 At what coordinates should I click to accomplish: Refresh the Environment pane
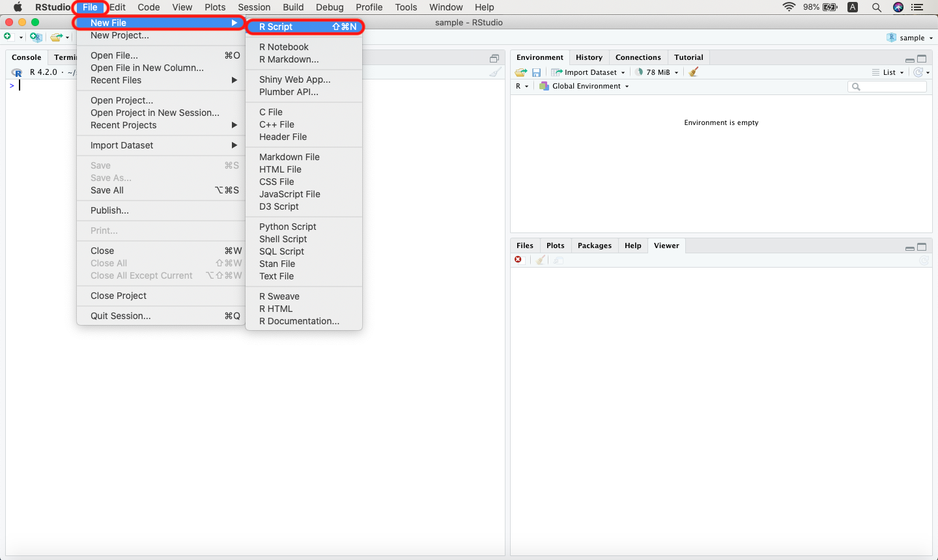click(918, 72)
